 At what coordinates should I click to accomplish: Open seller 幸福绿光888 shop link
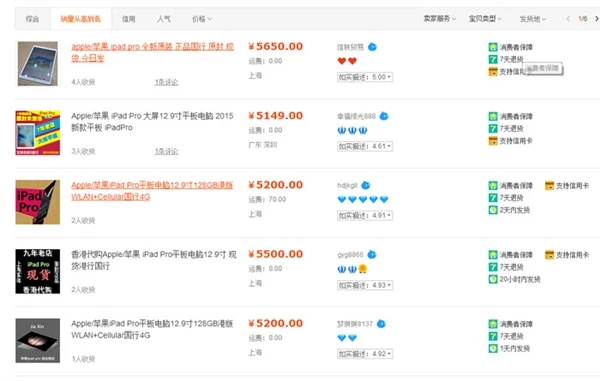(x=356, y=116)
